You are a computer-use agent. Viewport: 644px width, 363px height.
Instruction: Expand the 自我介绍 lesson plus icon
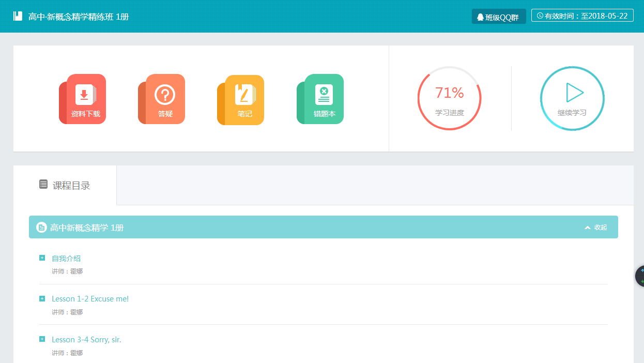[42, 258]
